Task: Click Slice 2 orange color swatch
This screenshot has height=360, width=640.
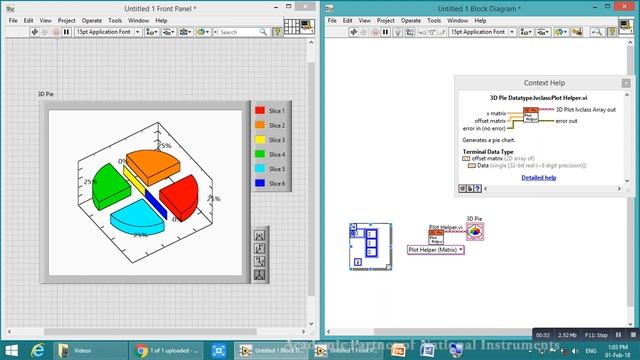Action: [x=260, y=125]
